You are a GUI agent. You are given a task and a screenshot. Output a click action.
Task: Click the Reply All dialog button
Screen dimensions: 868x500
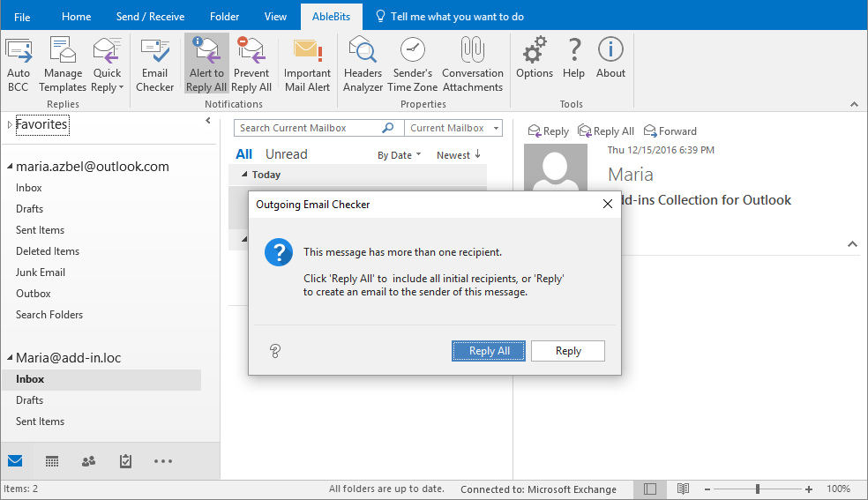489,351
